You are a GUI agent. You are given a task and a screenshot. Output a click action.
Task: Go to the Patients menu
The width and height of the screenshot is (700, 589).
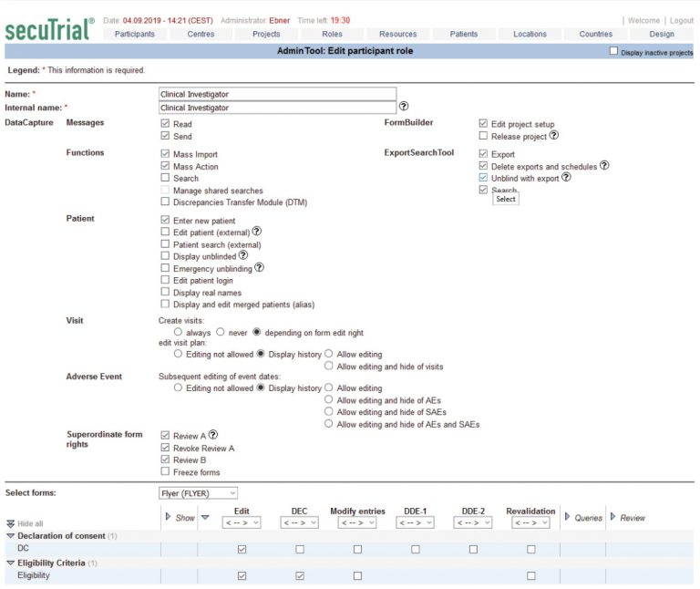(463, 34)
